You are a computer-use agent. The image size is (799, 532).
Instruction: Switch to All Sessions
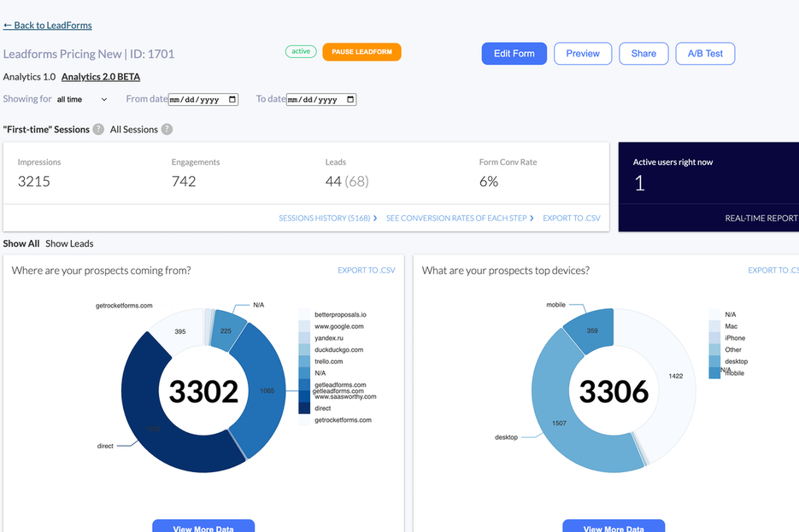[133, 130]
